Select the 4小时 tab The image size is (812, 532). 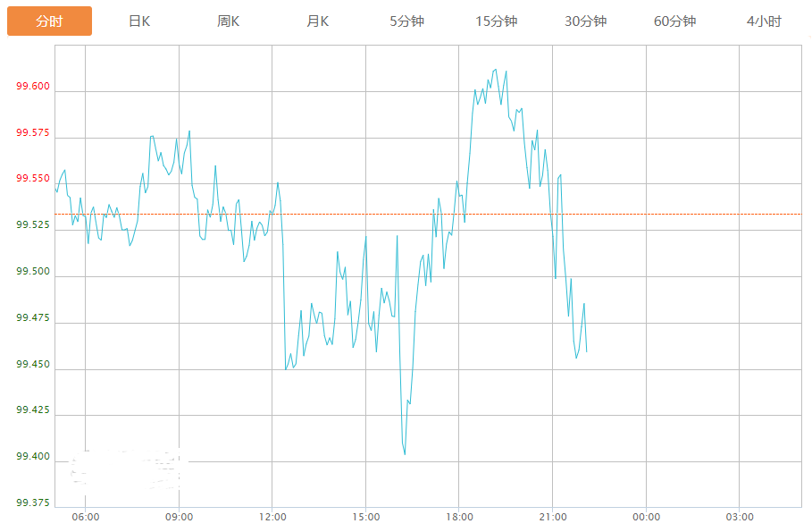coord(764,21)
